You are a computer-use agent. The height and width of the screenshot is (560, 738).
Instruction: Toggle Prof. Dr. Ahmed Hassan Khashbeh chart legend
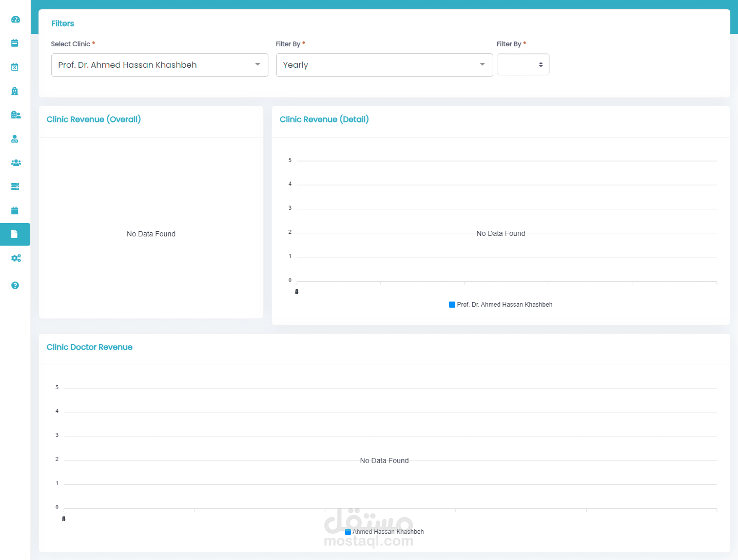504,305
